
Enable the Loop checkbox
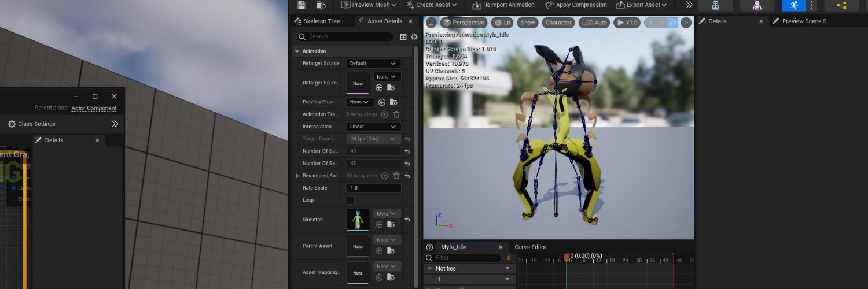click(350, 200)
